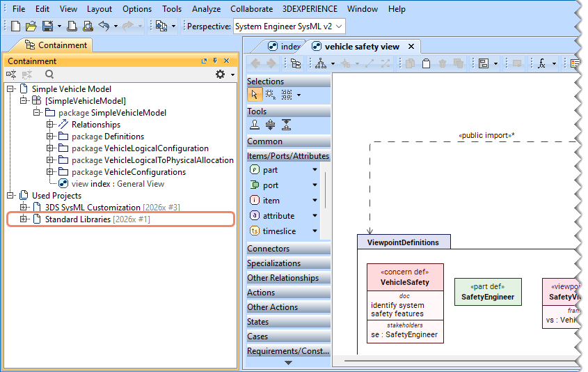Screen dimensions: 588x372
Task: Click the search magnifier in Containment panel
Action: 49,75
